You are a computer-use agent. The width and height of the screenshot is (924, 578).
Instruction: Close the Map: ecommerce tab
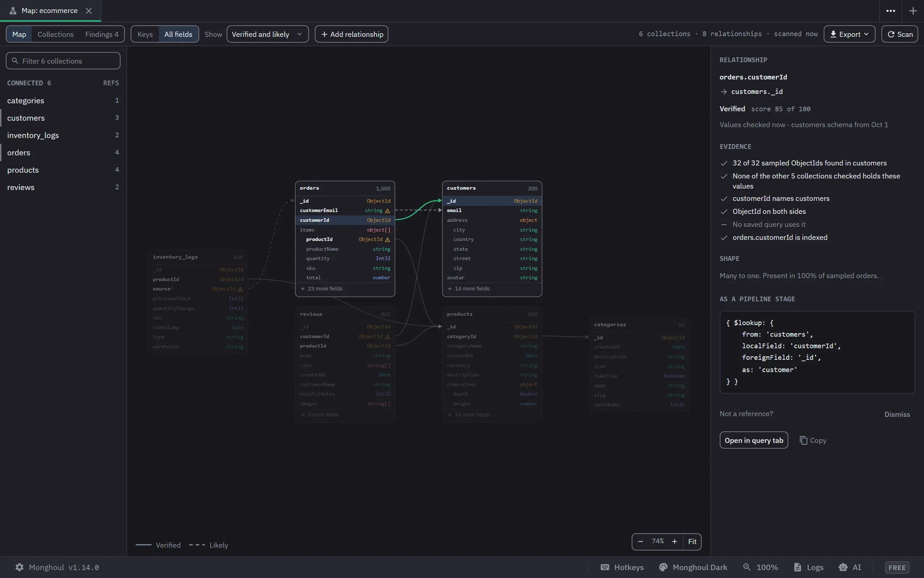[88, 11]
